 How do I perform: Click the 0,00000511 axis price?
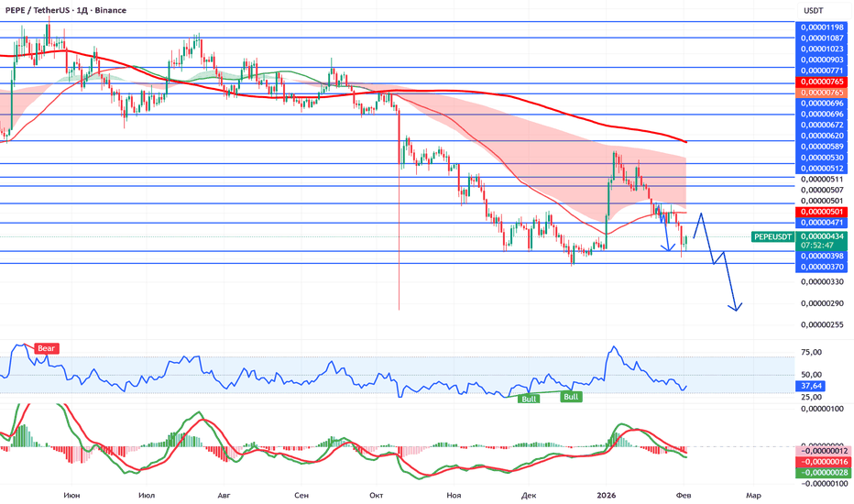pyautogui.click(x=823, y=180)
